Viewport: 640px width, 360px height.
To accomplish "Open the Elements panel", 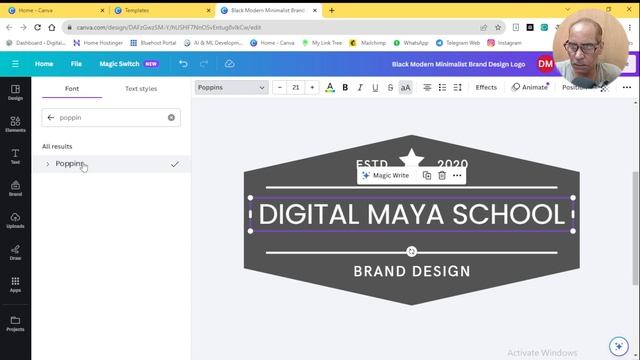I will click(15, 124).
